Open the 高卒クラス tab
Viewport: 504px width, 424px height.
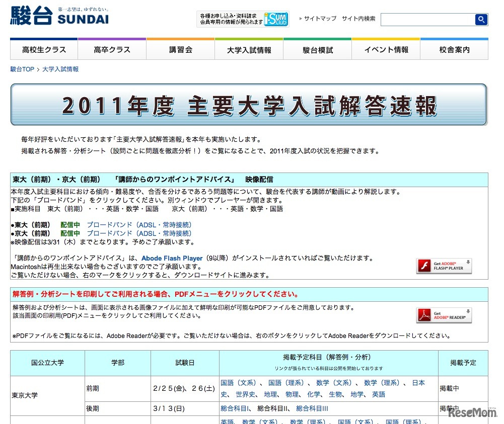112,49
